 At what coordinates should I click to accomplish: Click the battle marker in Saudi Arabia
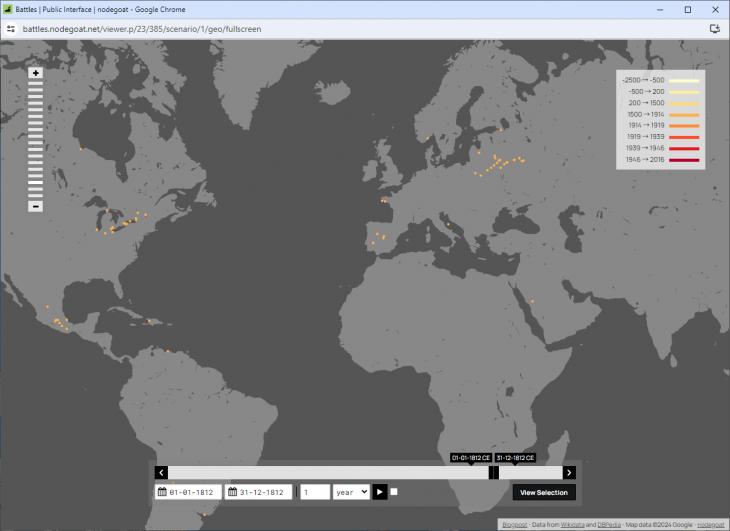(532, 302)
